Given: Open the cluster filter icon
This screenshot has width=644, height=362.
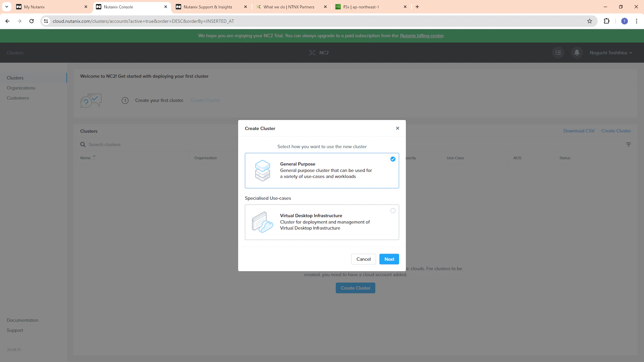Looking at the screenshot, I should pyautogui.click(x=629, y=144).
